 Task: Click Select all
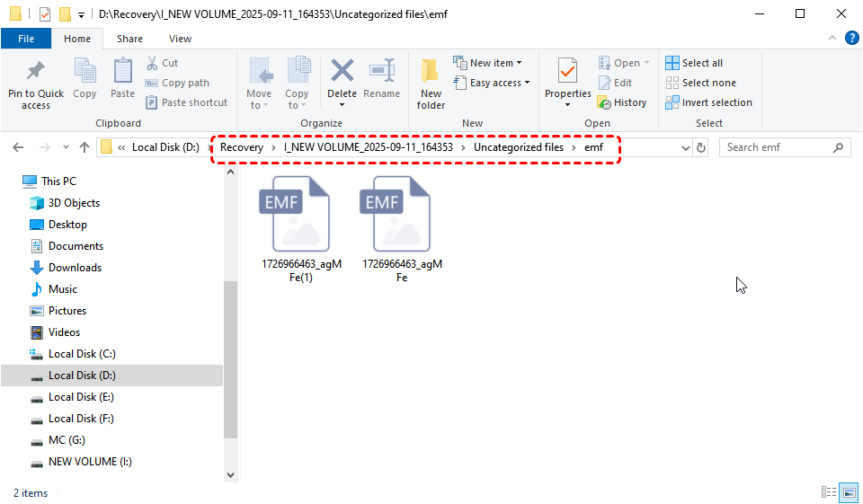(x=694, y=63)
